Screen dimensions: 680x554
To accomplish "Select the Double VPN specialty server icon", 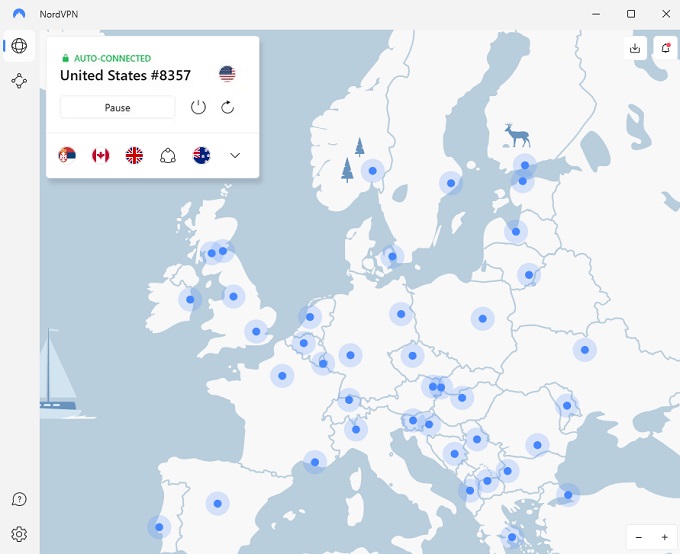I will pyautogui.click(x=168, y=155).
